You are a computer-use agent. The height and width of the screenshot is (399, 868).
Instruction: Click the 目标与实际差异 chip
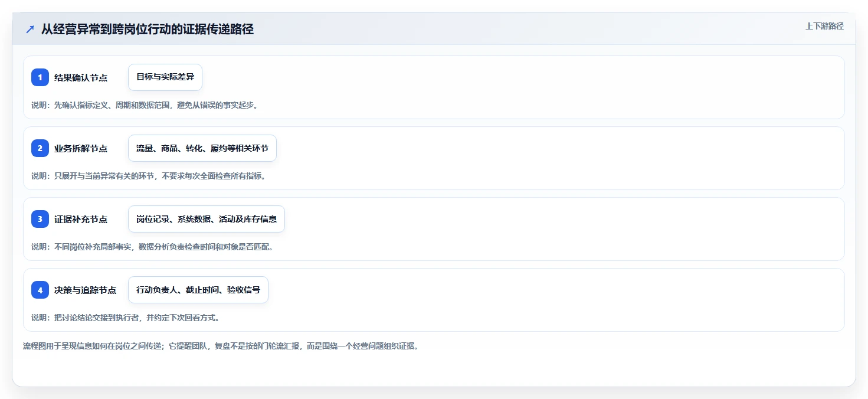click(165, 77)
